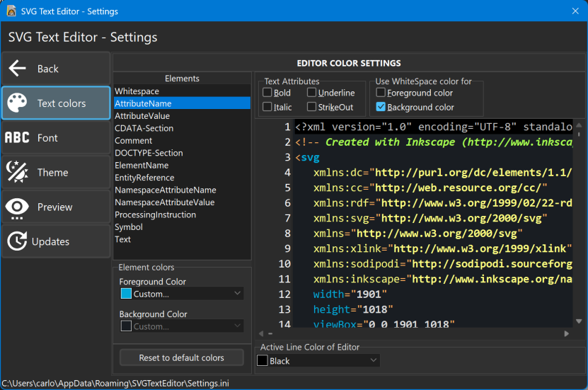This screenshot has height=390, width=588.
Task: Click line number 10 in the gutter
Action: [284, 264]
